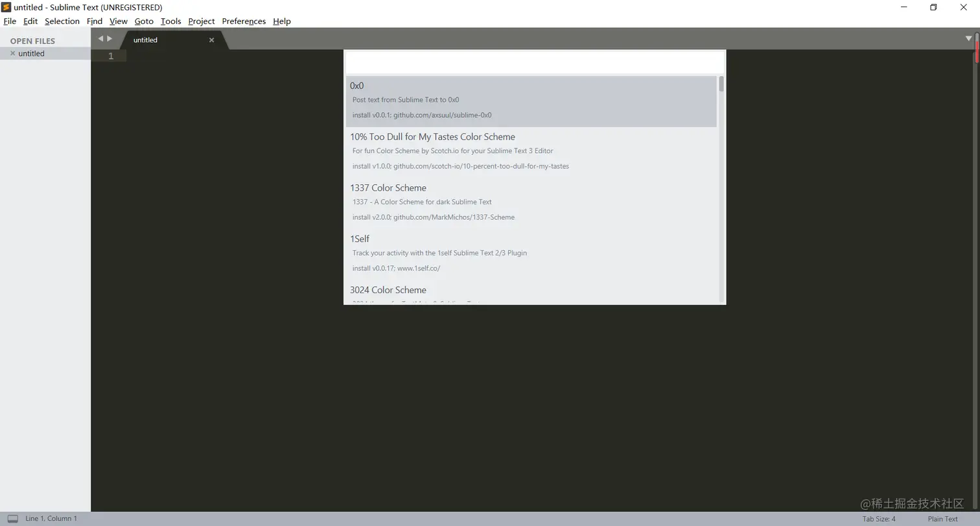Select the 3024 Color Scheme package
Viewport: 980px width, 526px height.
coord(531,293)
